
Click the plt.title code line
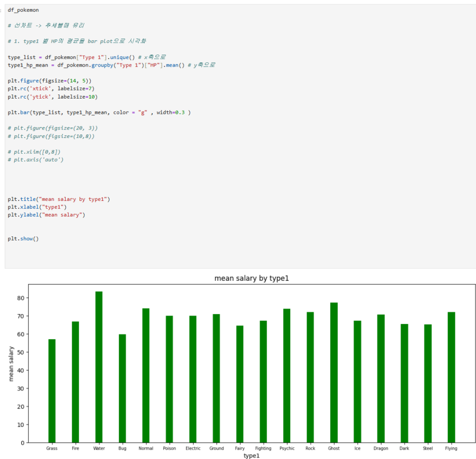(59, 199)
